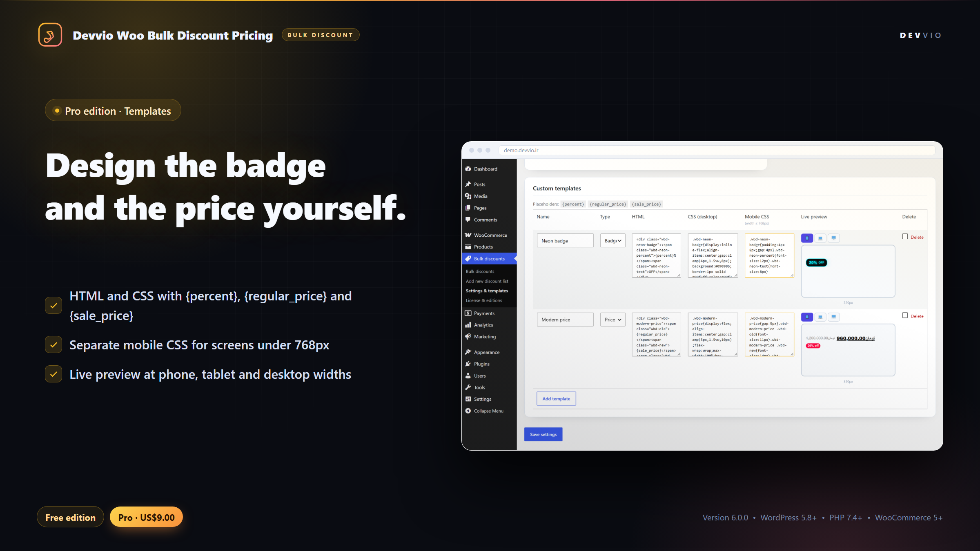Click the Neon badge HTML textarea

[656, 256]
